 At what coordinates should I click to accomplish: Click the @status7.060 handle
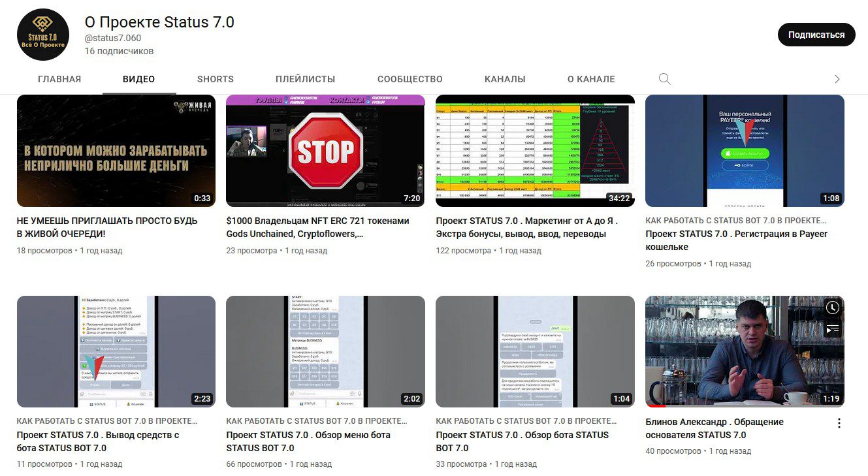(113, 39)
